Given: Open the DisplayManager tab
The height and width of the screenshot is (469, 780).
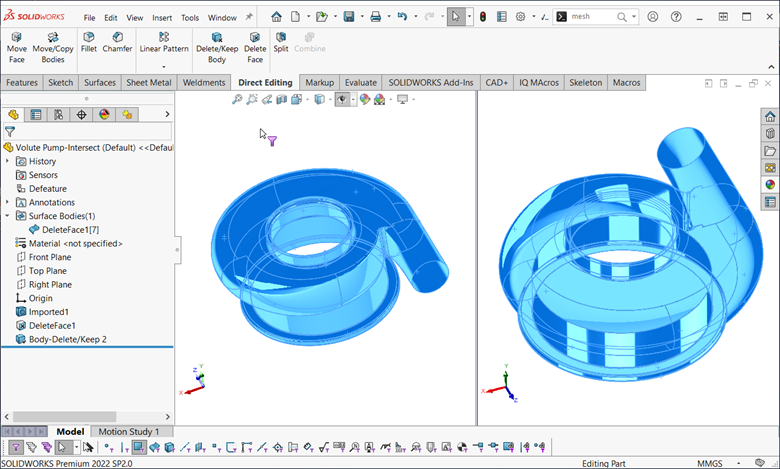Looking at the screenshot, I should (x=104, y=115).
